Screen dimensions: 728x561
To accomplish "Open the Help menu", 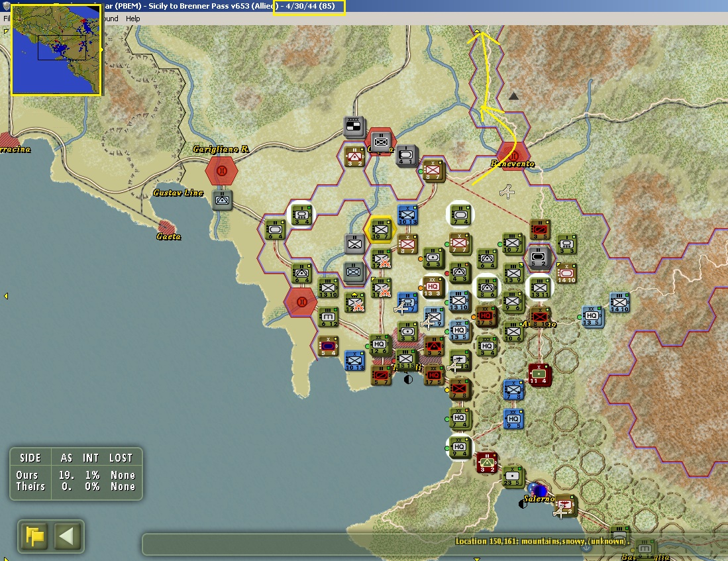I will (x=132, y=19).
